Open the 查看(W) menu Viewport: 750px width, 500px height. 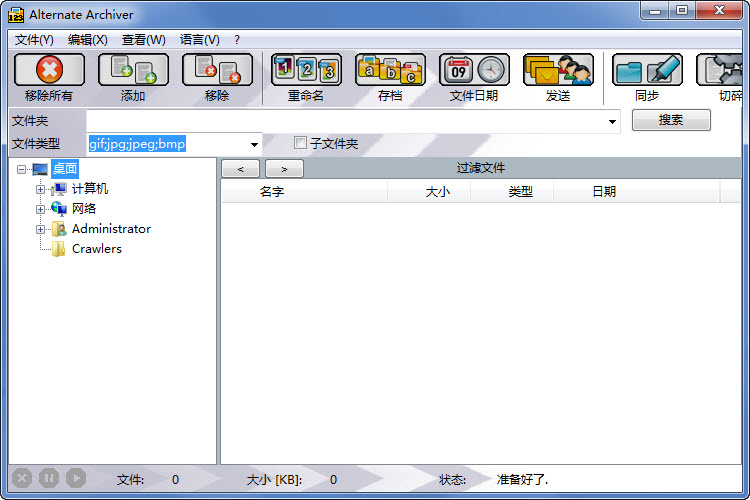pos(143,40)
